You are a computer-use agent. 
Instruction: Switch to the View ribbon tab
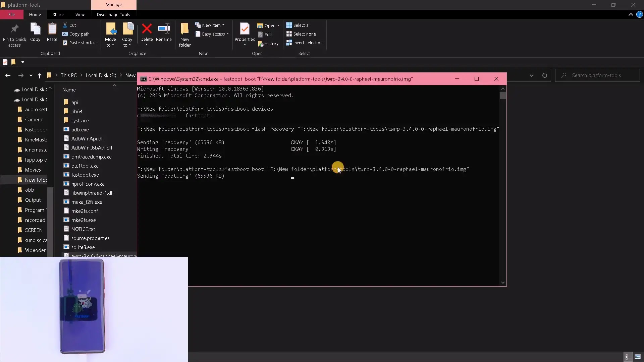pos(80,14)
